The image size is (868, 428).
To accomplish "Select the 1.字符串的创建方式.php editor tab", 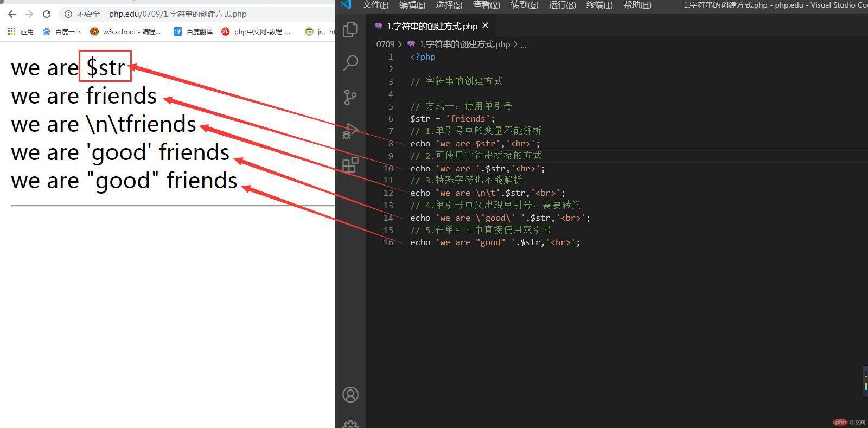I will pyautogui.click(x=431, y=26).
